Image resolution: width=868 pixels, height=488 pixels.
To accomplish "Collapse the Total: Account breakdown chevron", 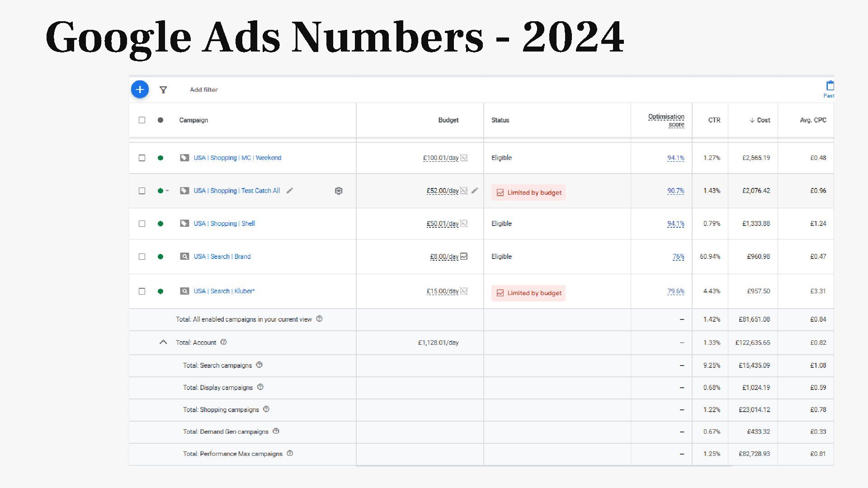I will click(163, 343).
